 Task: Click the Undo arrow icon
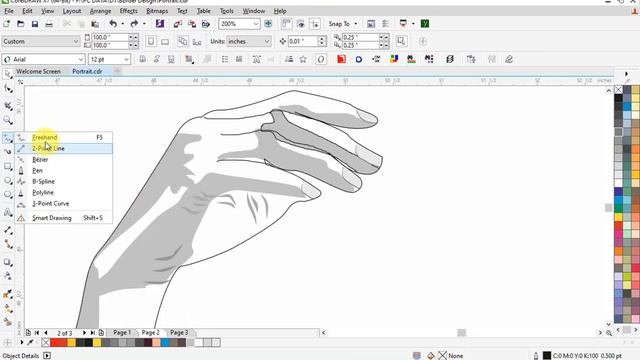coord(113,24)
